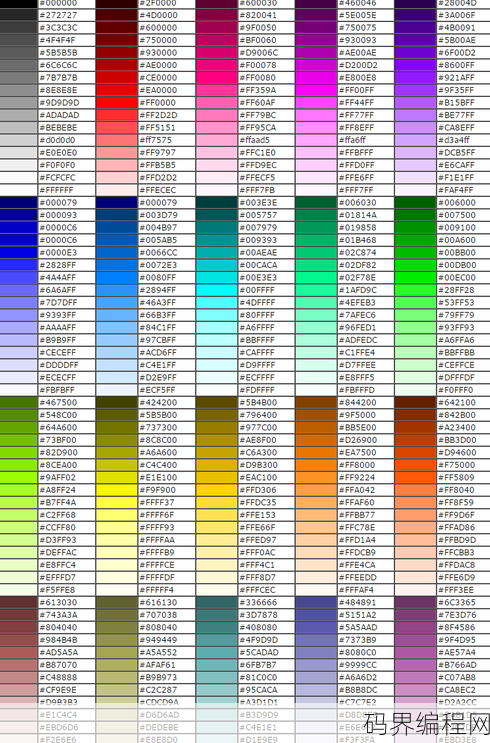The height and width of the screenshot is (743, 490).
Task: Pick the olive #808040 color swatch
Action: click(117, 627)
